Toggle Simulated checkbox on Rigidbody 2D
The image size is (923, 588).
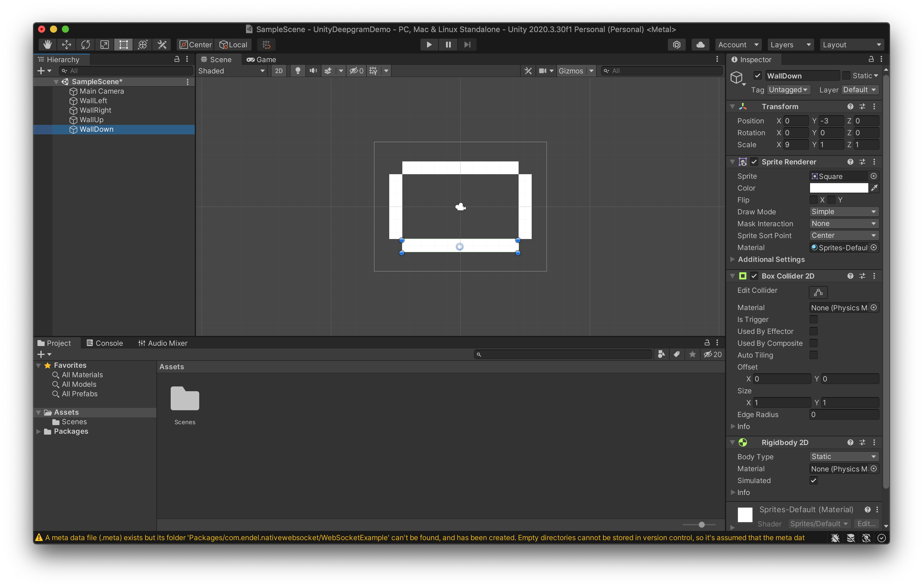click(814, 480)
